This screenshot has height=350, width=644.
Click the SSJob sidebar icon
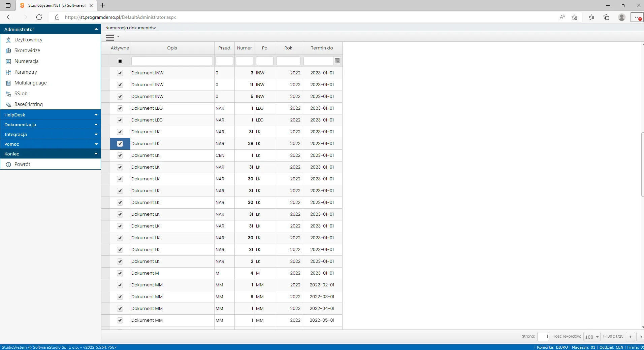click(8, 94)
